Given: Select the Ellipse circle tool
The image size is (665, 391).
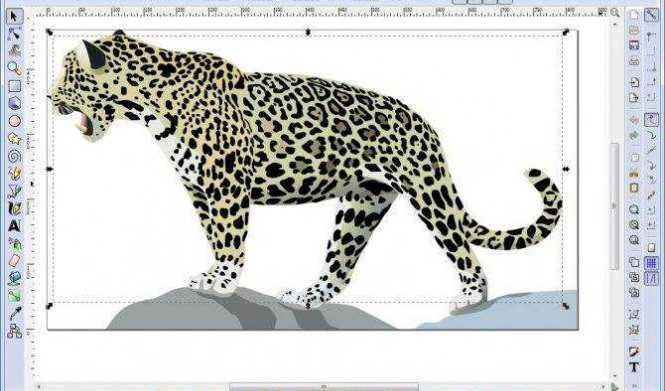Looking at the screenshot, I should (x=14, y=121).
